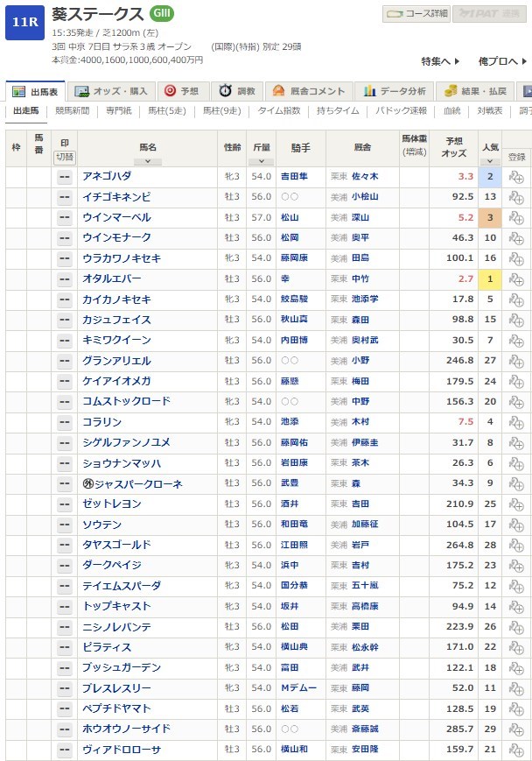Open the sort dropdown under 予想オッズ column
532x761 pixels.
click(x=453, y=161)
